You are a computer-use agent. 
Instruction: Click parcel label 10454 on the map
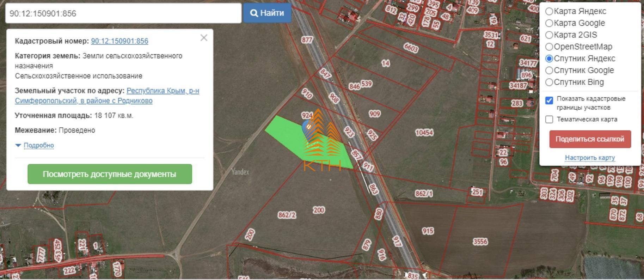(x=424, y=133)
